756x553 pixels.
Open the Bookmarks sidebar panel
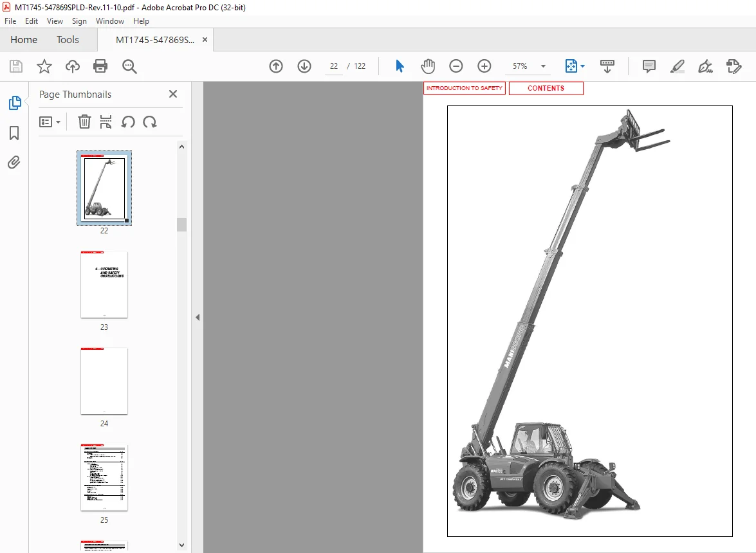[x=14, y=133]
